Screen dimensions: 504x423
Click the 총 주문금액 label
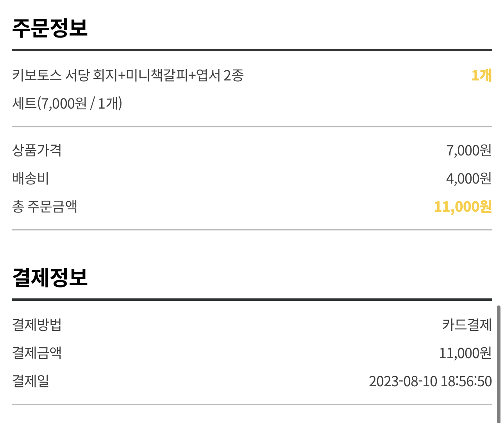click(x=45, y=207)
